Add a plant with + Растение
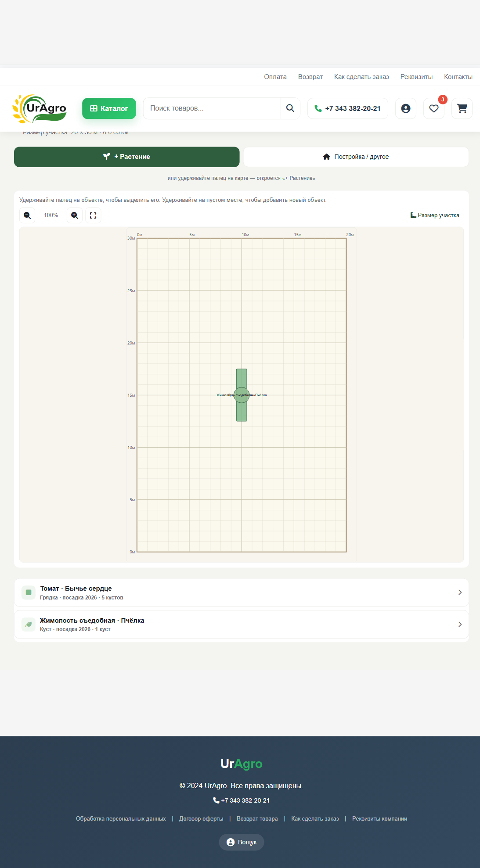Image resolution: width=480 pixels, height=868 pixels. click(x=127, y=157)
